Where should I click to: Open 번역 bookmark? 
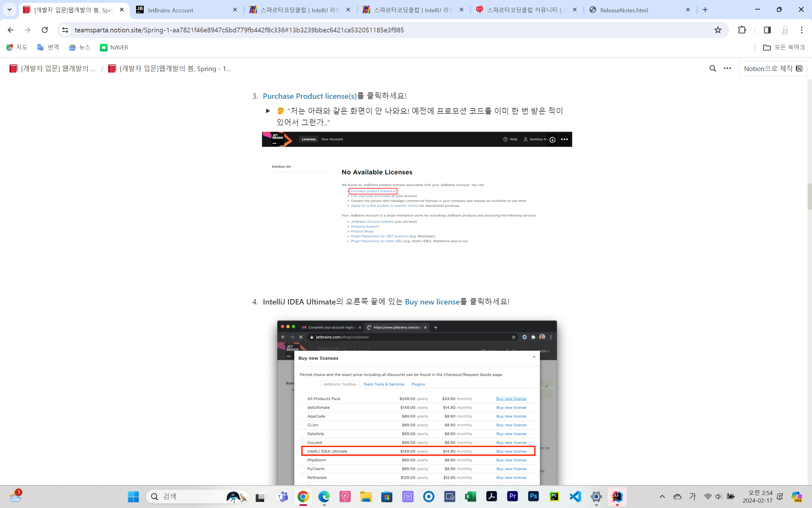(x=48, y=47)
